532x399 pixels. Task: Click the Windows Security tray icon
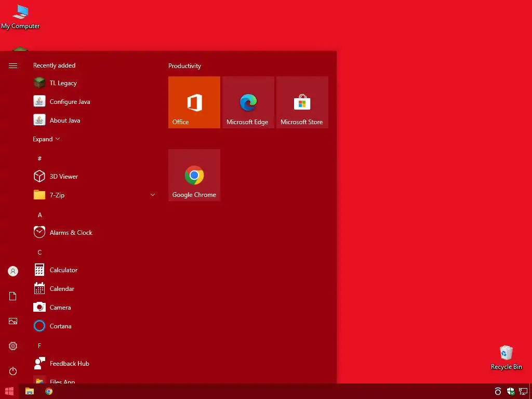pyautogui.click(x=511, y=391)
